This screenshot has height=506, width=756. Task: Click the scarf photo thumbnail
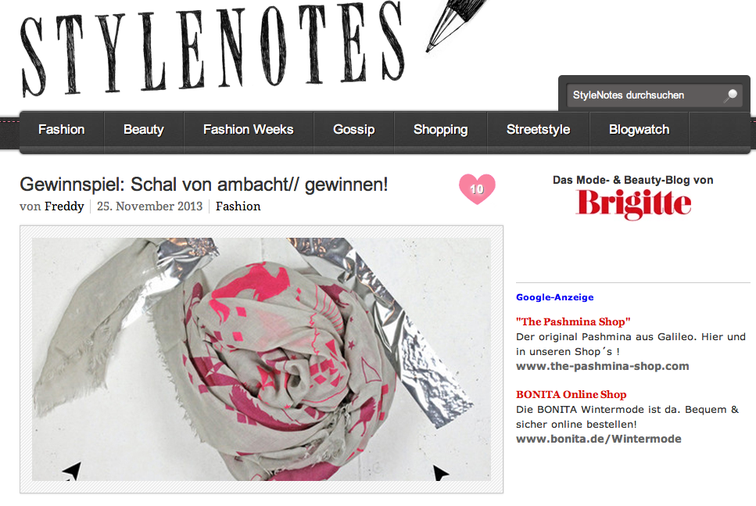coord(261,359)
